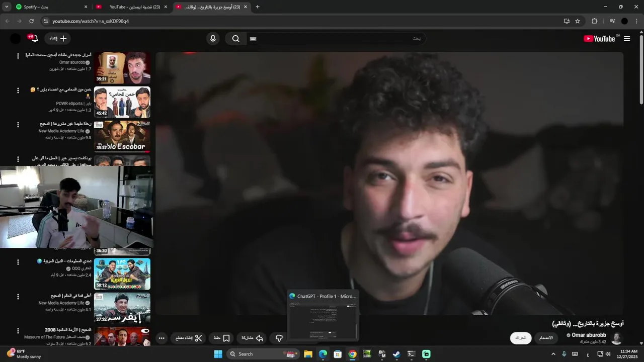
Task: Open options menu for the Pablo Escobar video
Action: click(18, 125)
